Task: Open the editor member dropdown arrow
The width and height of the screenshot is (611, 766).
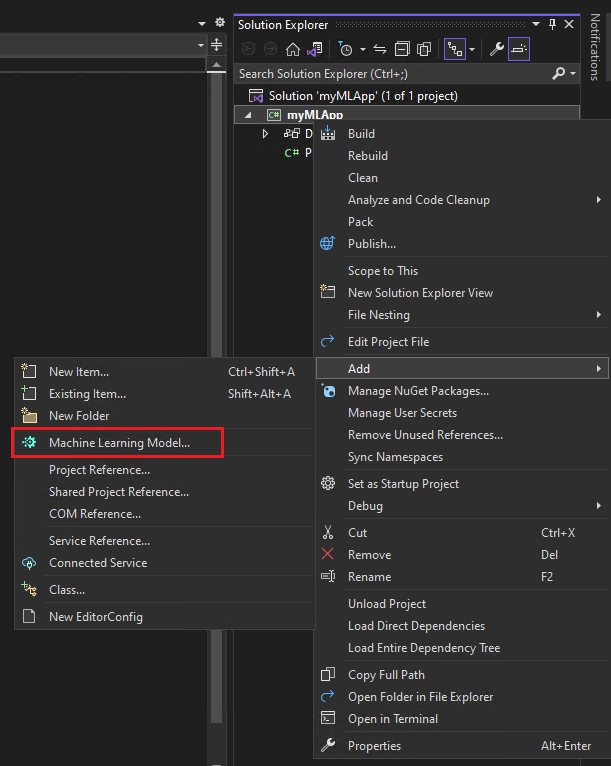Action: coord(201,45)
